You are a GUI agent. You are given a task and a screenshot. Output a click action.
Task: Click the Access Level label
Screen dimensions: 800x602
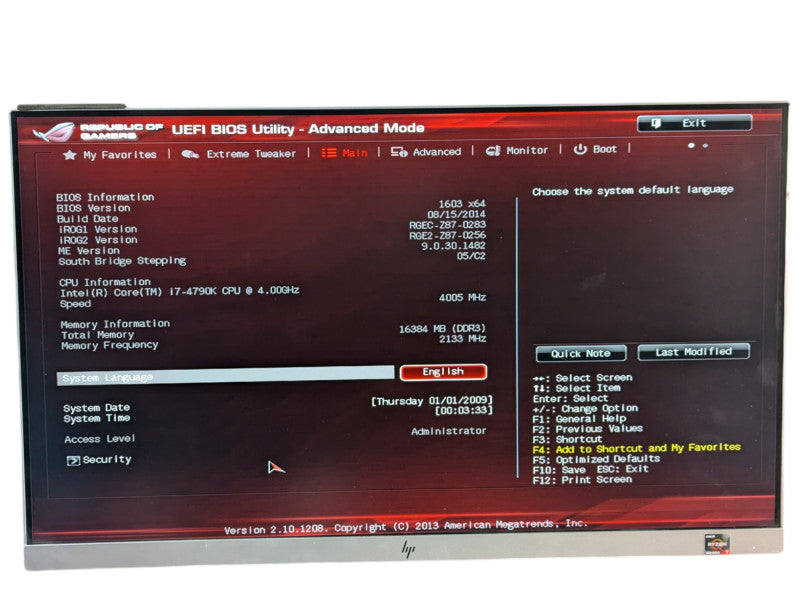point(99,439)
